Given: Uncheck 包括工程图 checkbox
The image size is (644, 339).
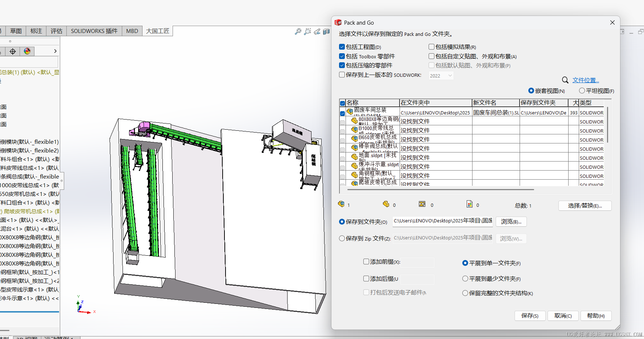Looking at the screenshot, I should (x=342, y=47).
